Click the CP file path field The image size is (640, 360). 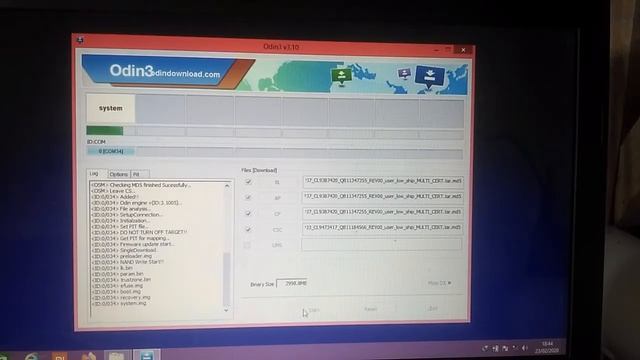tap(382, 212)
